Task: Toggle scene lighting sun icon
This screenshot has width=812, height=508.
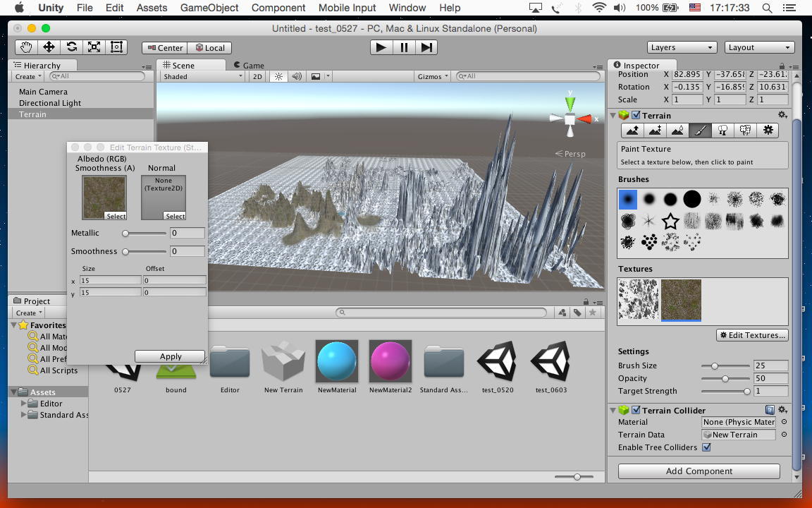Action: pyautogui.click(x=279, y=76)
